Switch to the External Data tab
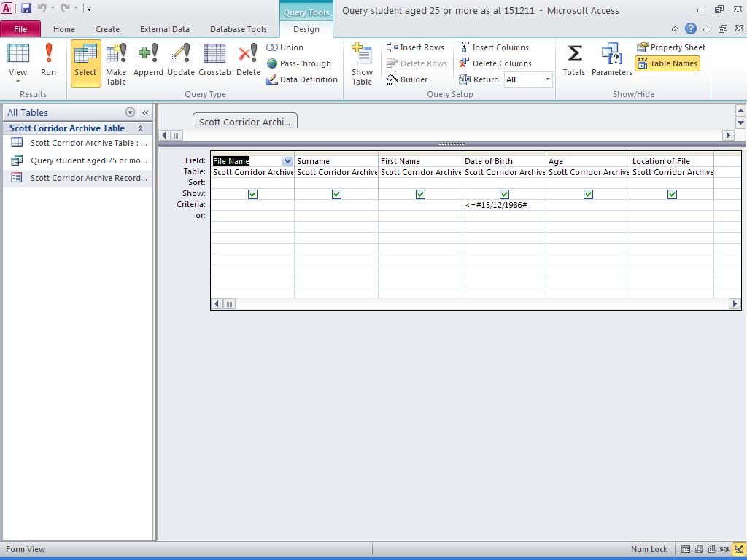Viewport: 747px width, 560px height. coord(164,29)
